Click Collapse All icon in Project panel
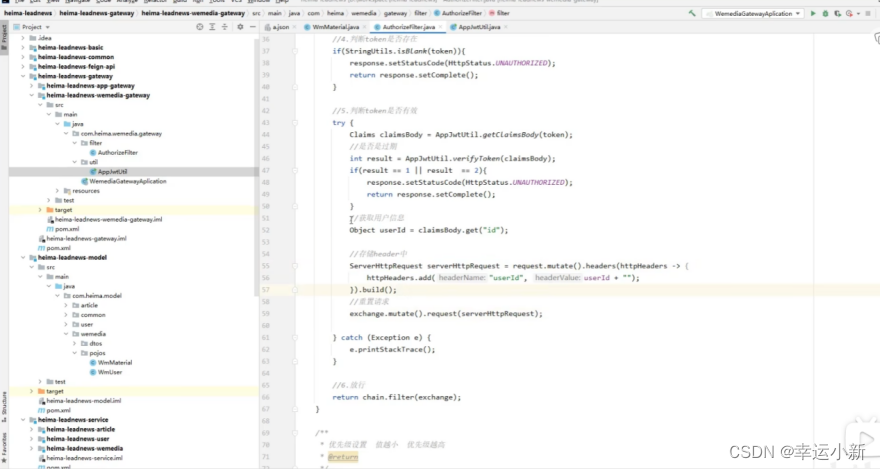This screenshot has width=881, height=470. coord(224,27)
